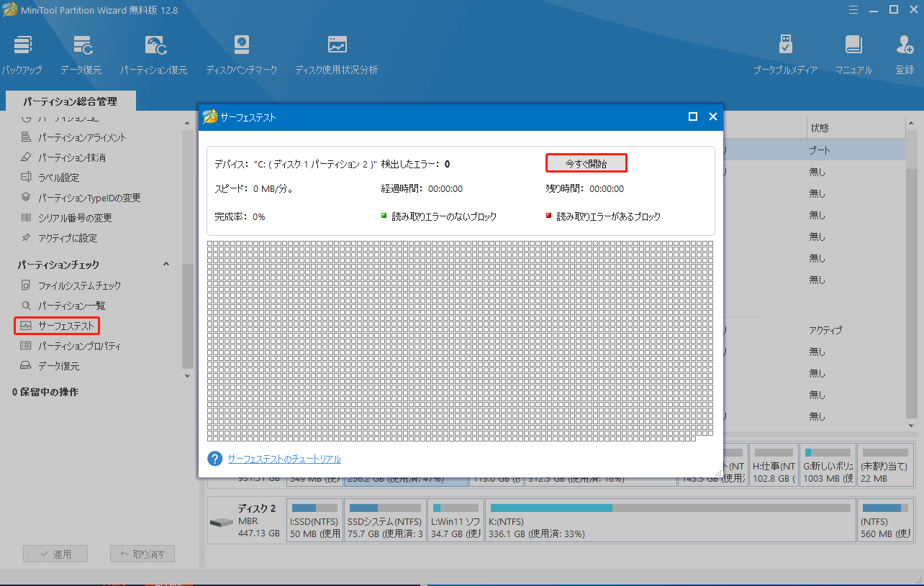The image size is (924, 586).
Task: Select the (未割り当て) 22 MB block
Action: pos(886,464)
